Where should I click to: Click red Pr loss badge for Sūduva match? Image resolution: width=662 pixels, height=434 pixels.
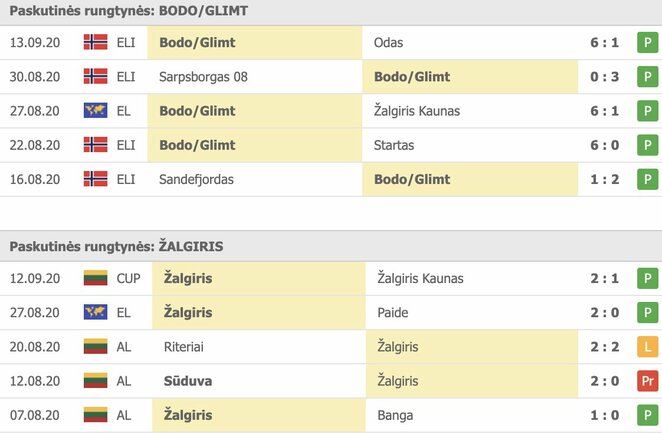[x=645, y=381]
